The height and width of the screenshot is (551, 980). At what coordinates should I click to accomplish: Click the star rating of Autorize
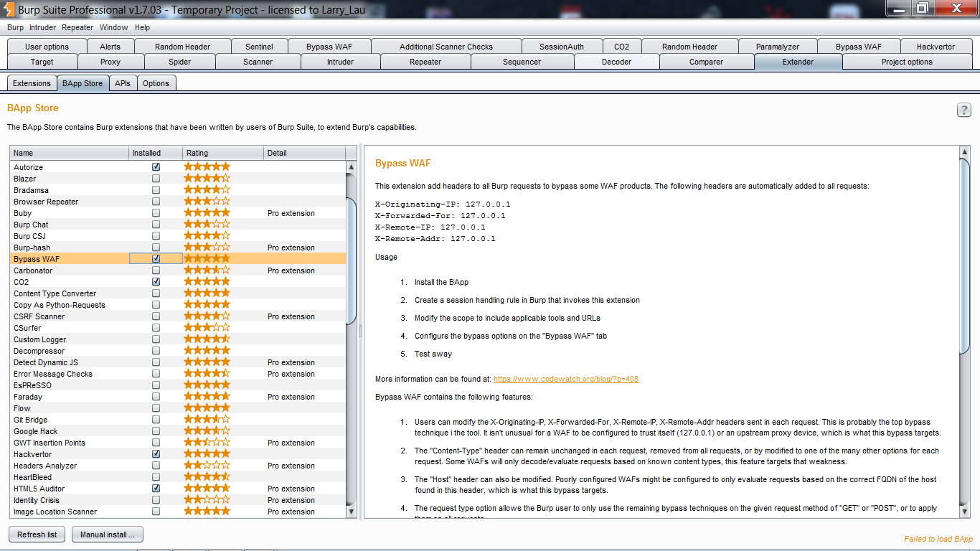[207, 167]
